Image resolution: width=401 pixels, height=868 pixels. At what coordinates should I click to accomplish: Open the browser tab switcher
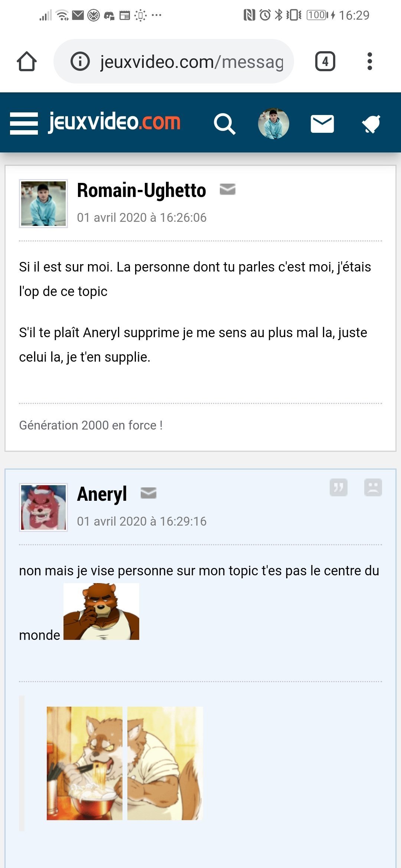tap(325, 62)
